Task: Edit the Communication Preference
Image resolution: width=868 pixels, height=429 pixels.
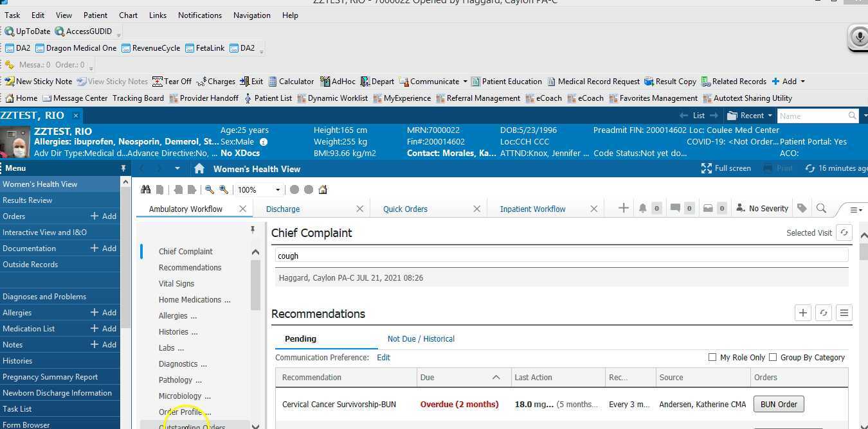Action: (384, 357)
